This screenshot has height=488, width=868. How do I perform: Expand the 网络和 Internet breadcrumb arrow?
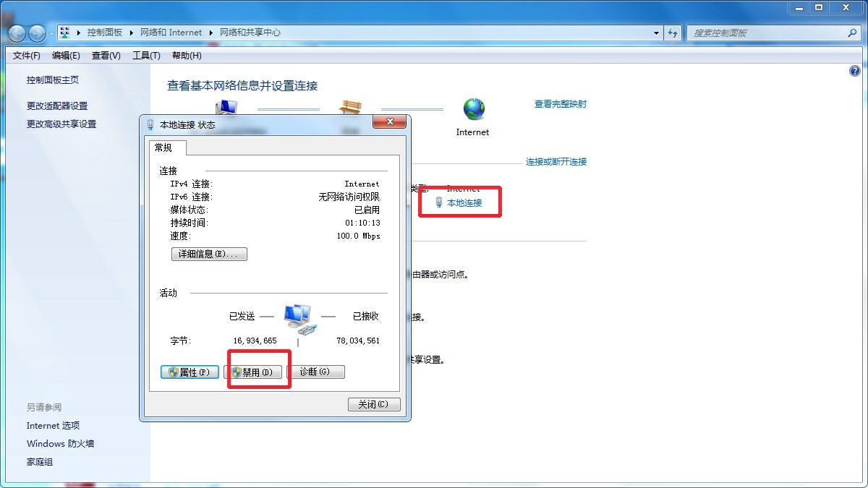[211, 33]
